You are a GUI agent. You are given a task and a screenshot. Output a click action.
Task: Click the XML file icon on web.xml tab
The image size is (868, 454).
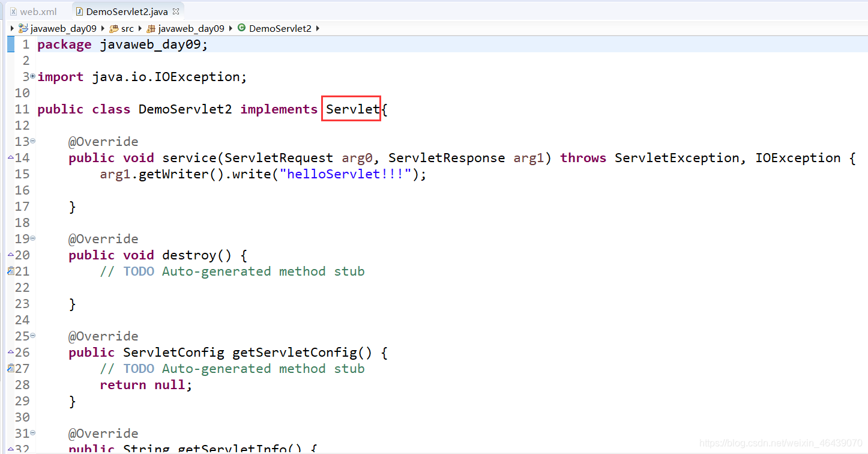pos(13,11)
